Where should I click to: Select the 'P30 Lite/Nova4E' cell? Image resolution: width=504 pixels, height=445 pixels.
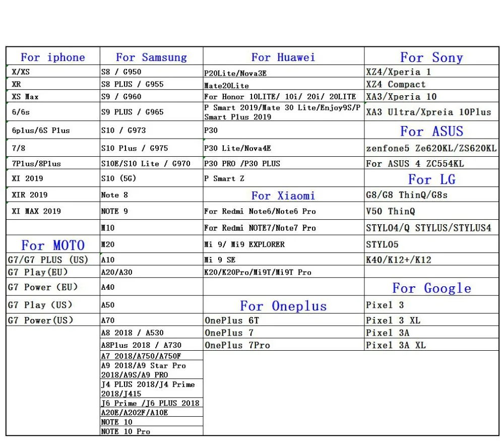coord(283,148)
